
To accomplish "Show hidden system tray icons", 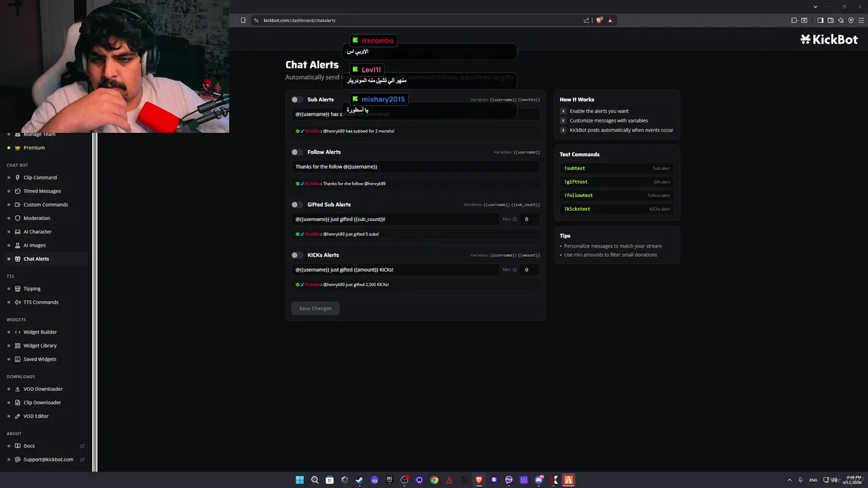I will 789,480.
